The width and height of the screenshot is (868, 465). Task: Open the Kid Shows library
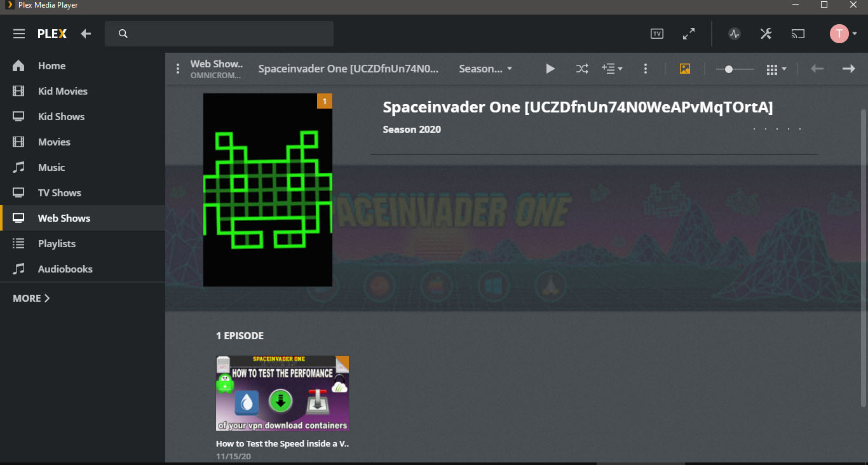click(x=83, y=116)
